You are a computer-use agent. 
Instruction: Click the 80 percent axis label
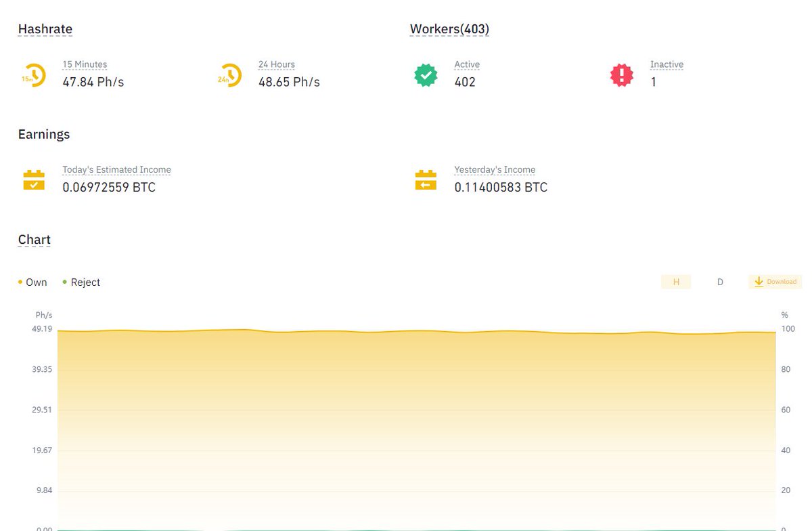pos(786,369)
